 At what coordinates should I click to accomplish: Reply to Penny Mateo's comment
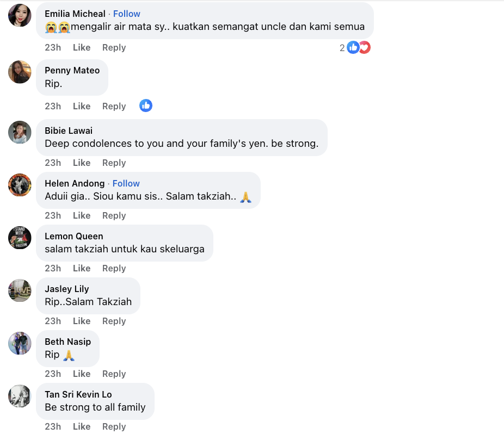[x=114, y=106]
